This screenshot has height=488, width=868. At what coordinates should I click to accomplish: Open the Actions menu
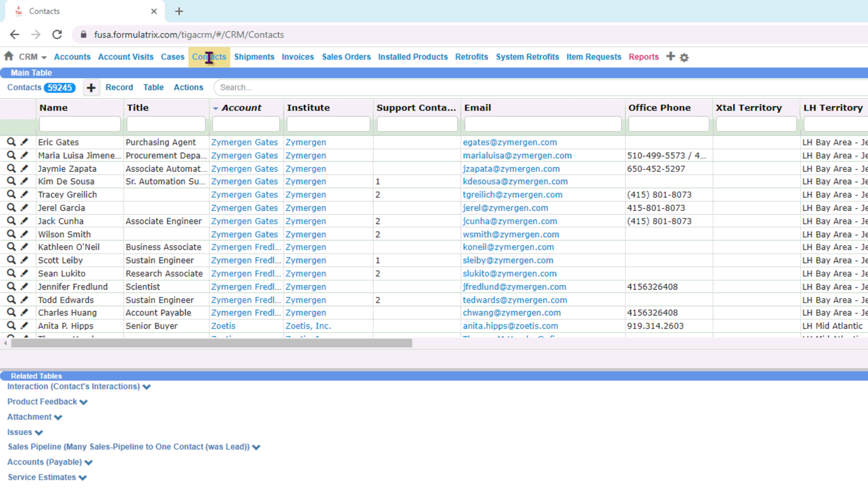pos(188,88)
